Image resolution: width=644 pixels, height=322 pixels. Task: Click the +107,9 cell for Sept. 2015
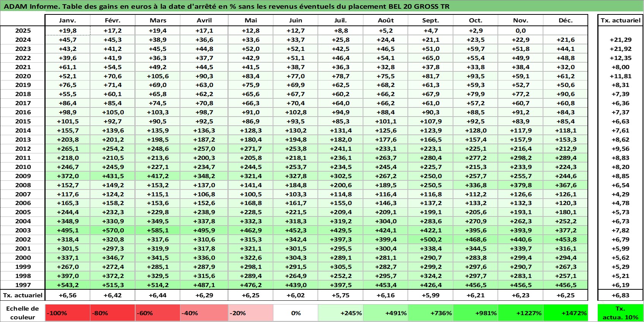[431, 121]
